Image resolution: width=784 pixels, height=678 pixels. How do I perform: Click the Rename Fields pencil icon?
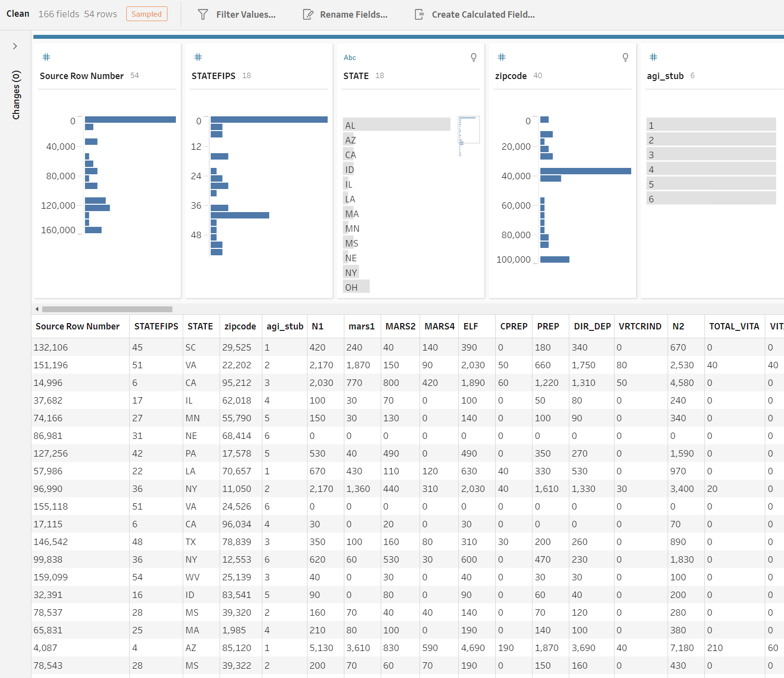[308, 15]
